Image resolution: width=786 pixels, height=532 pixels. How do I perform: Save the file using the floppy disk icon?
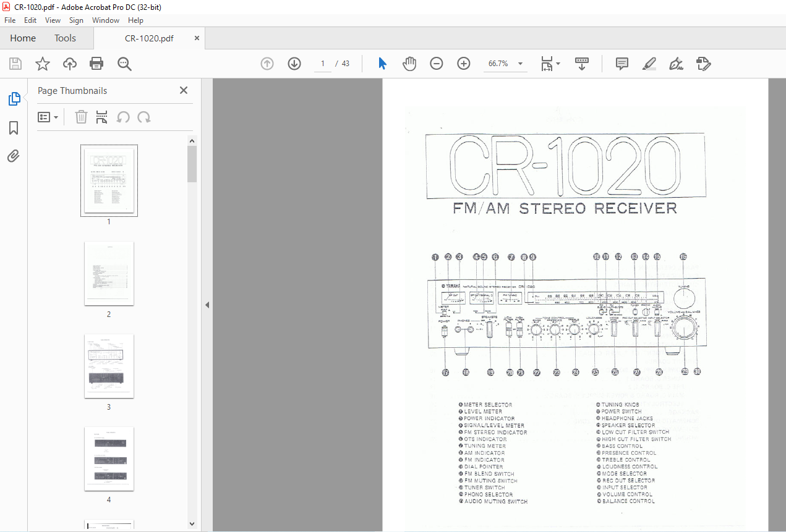(15, 64)
